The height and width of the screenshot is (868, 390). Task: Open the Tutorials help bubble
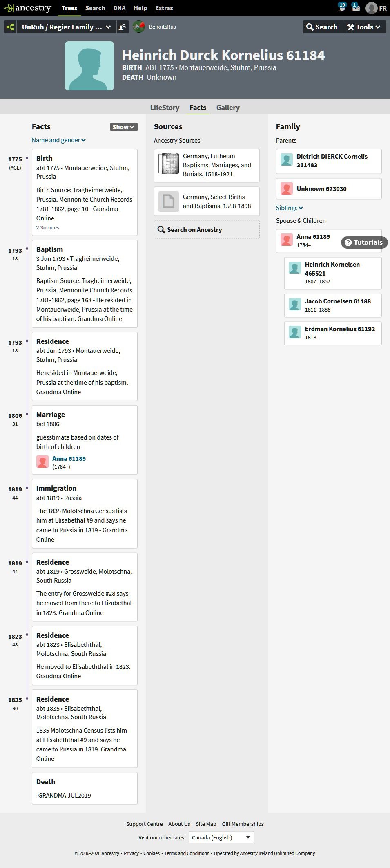[364, 242]
